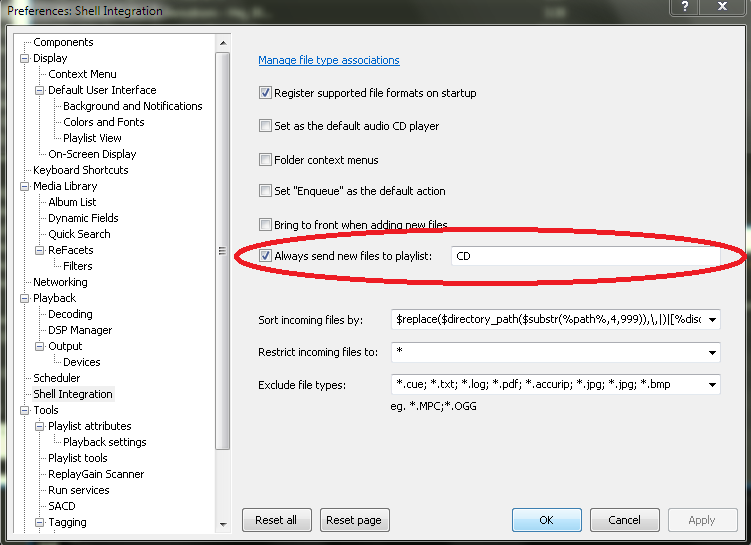Open Playback settings page
The height and width of the screenshot is (545, 751).
105,442
